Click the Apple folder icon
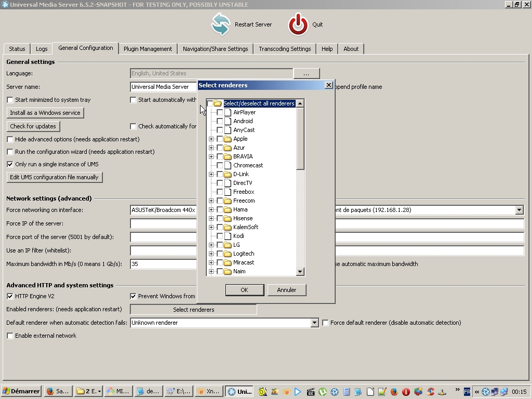 click(x=228, y=139)
